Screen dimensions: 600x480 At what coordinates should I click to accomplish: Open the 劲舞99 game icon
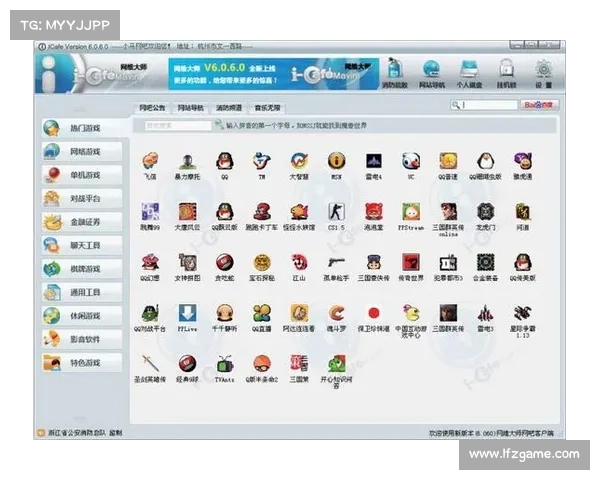tap(150, 212)
